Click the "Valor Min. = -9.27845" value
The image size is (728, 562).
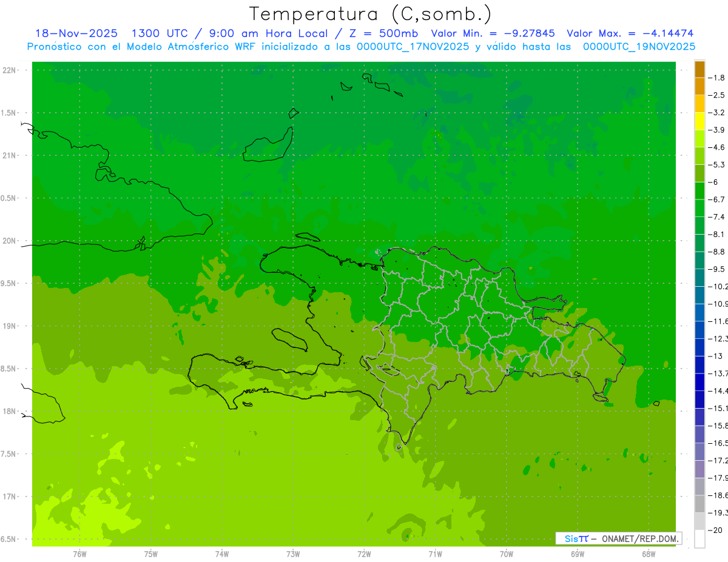coord(493,33)
